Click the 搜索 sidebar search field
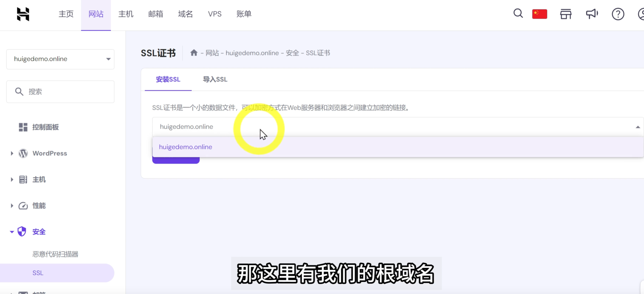644x294 pixels. coord(60,91)
